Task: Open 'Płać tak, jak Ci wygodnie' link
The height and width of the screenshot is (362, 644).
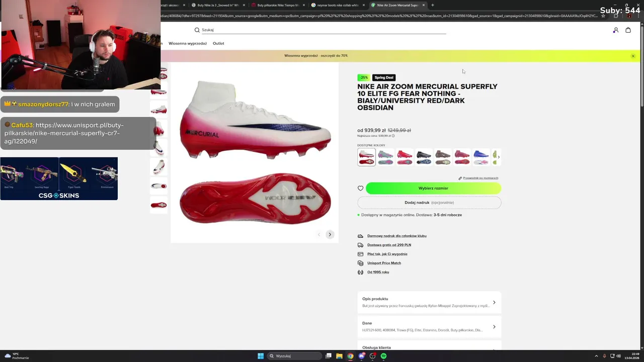Action: [387, 254]
